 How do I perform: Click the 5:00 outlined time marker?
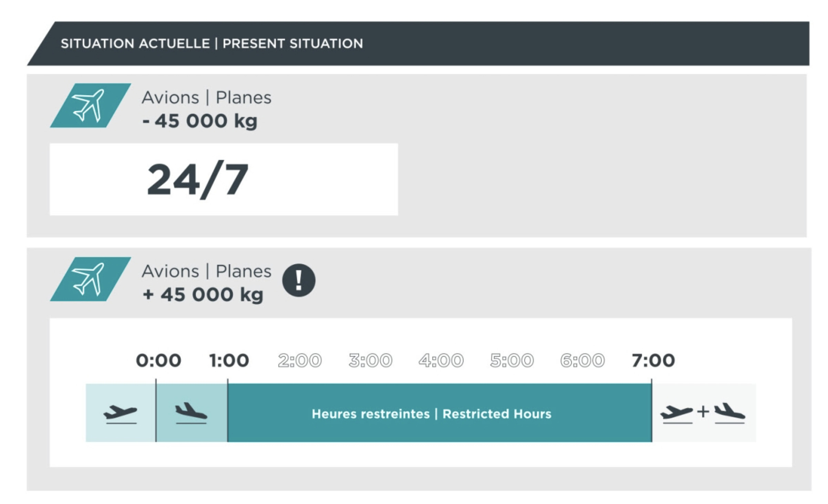[x=512, y=360]
